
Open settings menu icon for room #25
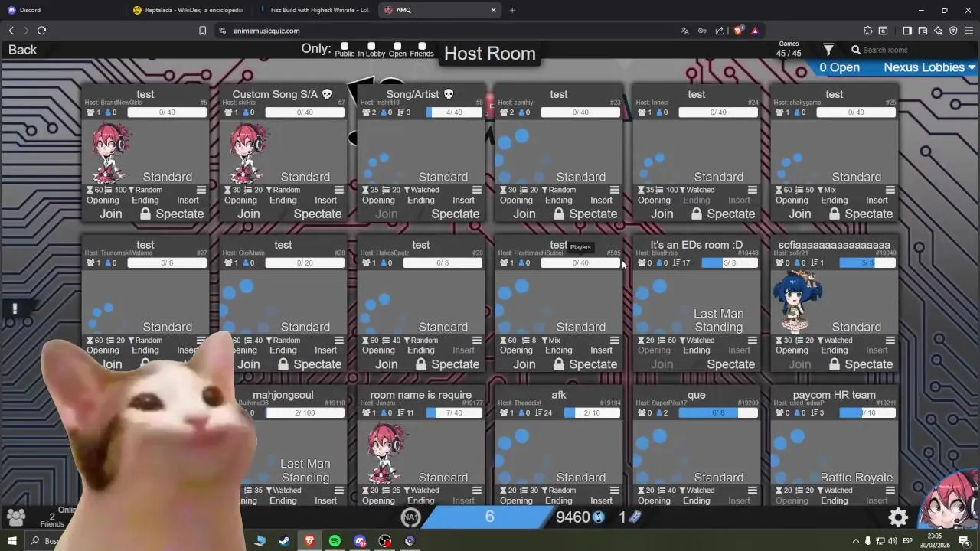click(x=890, y=190)
